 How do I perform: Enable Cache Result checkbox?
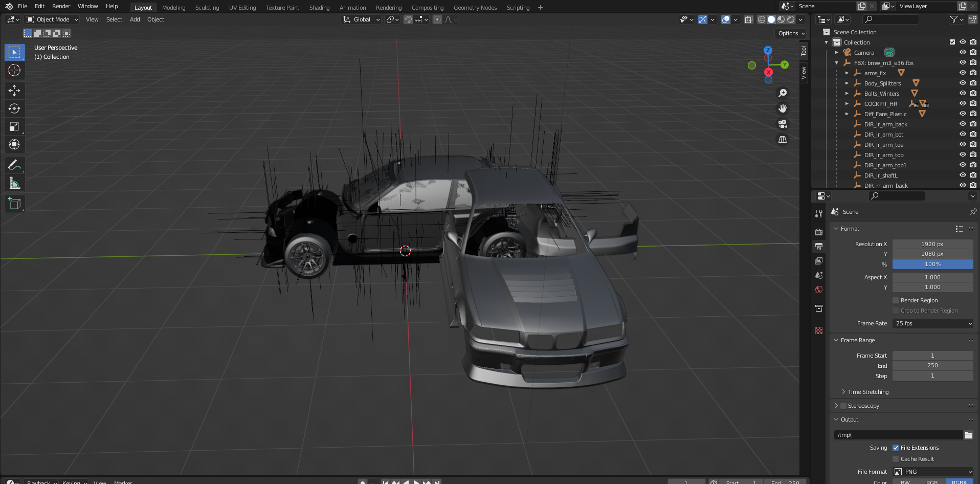(x=896, y=459)
